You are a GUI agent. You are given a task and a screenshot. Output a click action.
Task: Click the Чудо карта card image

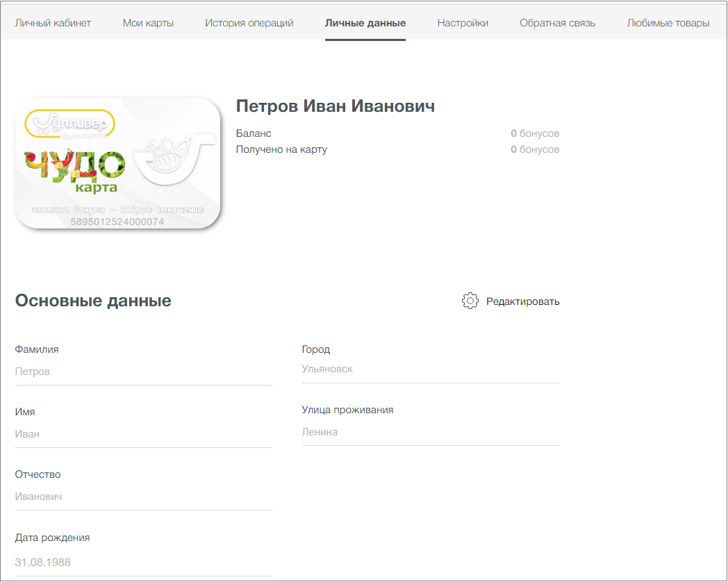point(118,163)
